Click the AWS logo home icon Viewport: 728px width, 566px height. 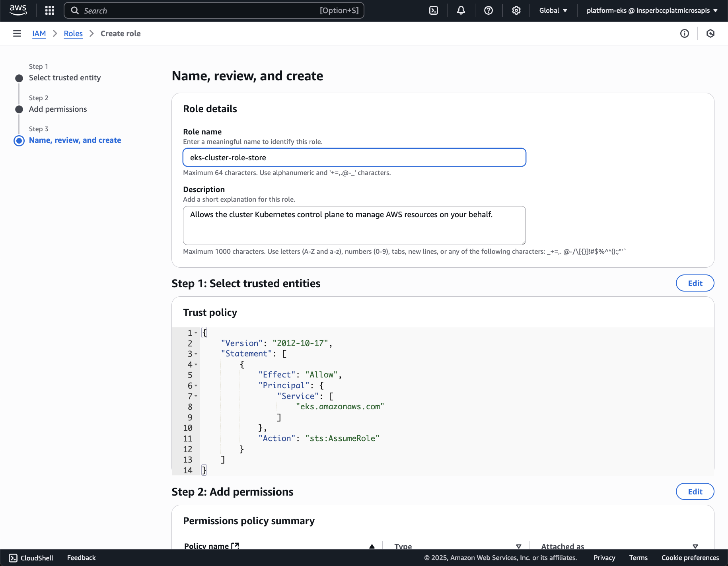pyautogui.click(x=18, y=10)
